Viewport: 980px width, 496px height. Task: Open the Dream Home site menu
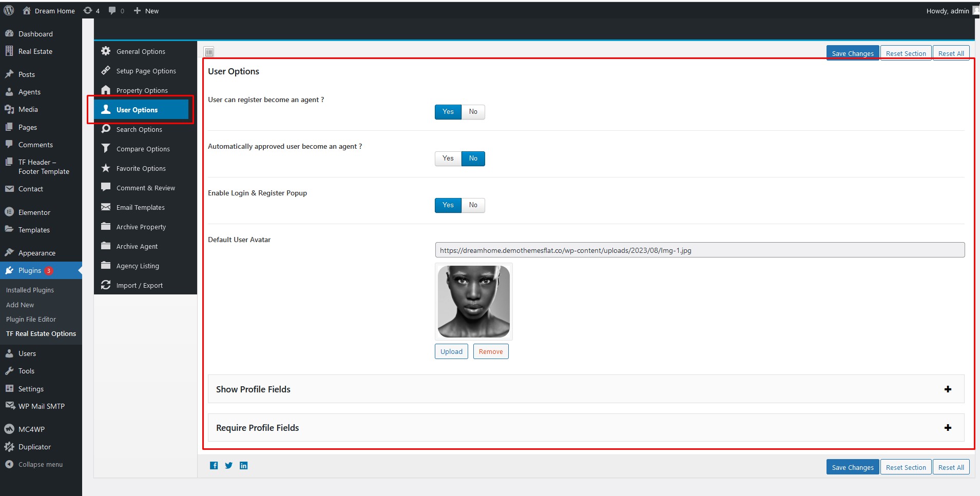click(49, 11)
